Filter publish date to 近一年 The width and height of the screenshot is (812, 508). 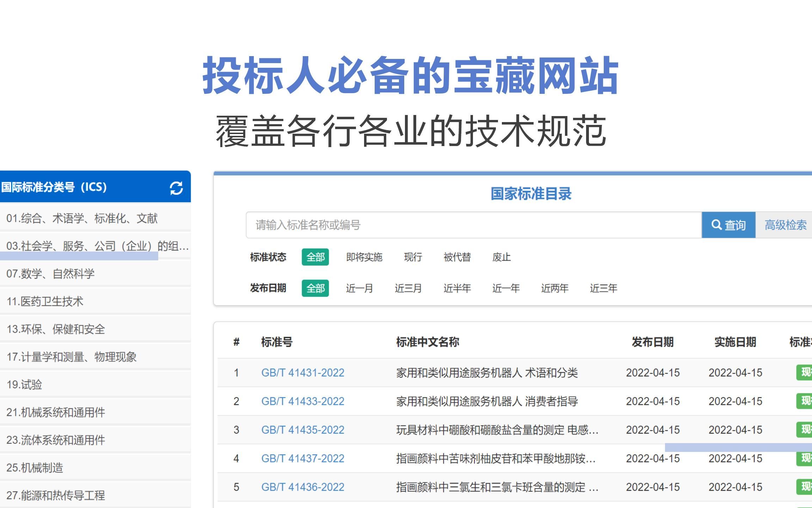coord(506,288)
